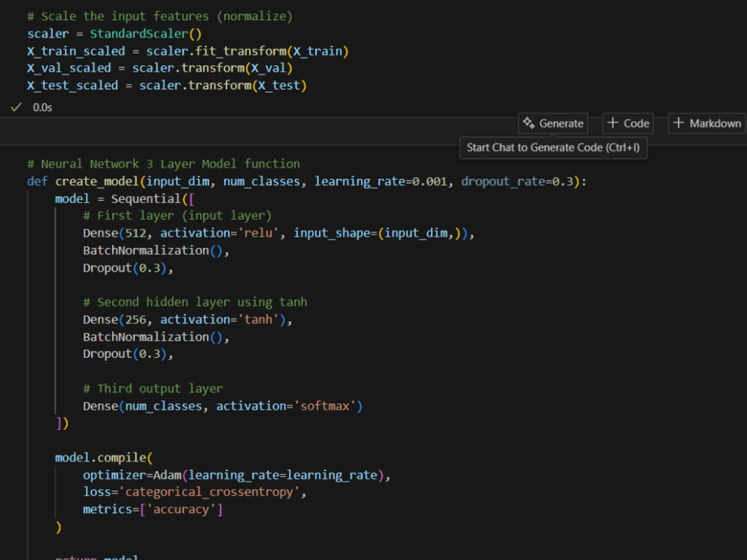Click 'dropout_rate=0.3' parameter
The height and width of the screenshot is (560, 747).
pyautogui.click(x=518, y=181)
